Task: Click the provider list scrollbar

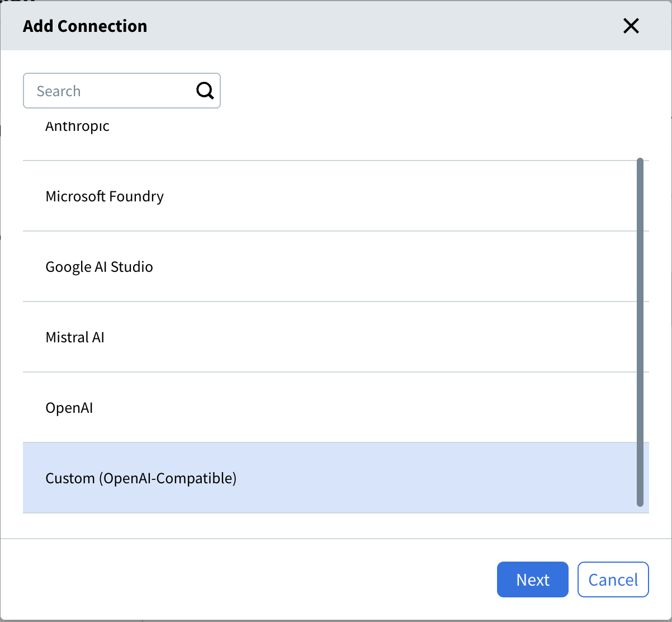Action: [x=640, y=332]
